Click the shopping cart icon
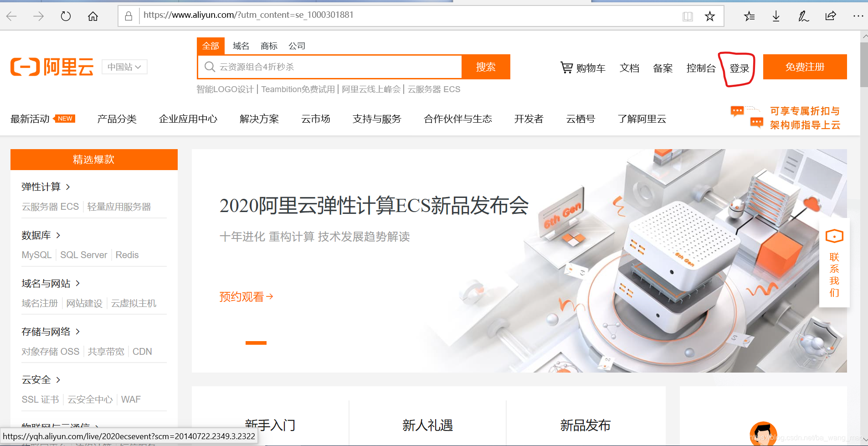868x446 pixels. (x=566, y=67)
